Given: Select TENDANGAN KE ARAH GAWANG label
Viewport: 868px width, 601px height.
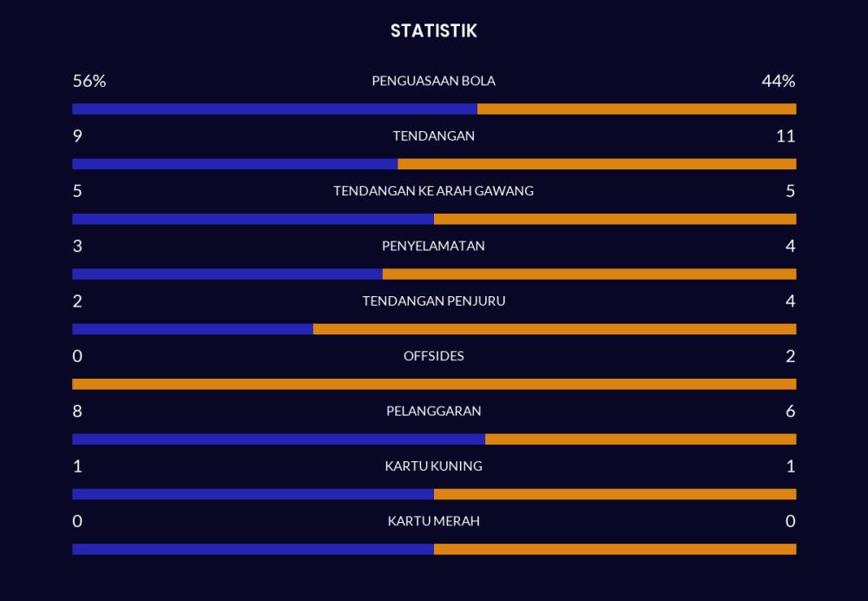Looking at the screenshot, I should pos(433,190).
